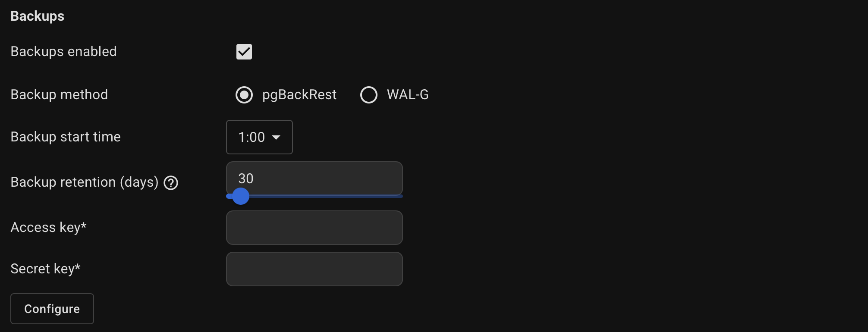This screenshot has width=868, height=332.
Task: Click the Backup start time label
Action: click(x=66, y=137)
